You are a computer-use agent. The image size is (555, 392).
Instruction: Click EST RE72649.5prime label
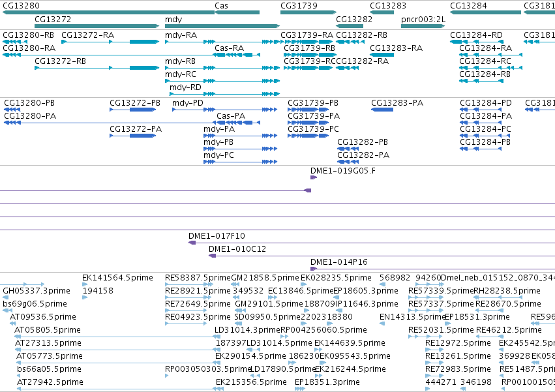(x=198, y=304)
